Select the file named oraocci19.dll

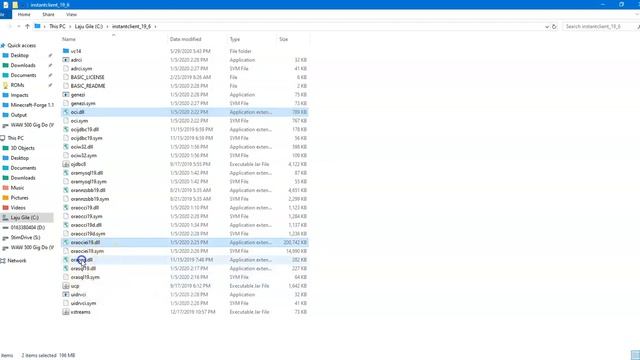tap(85, 207)
